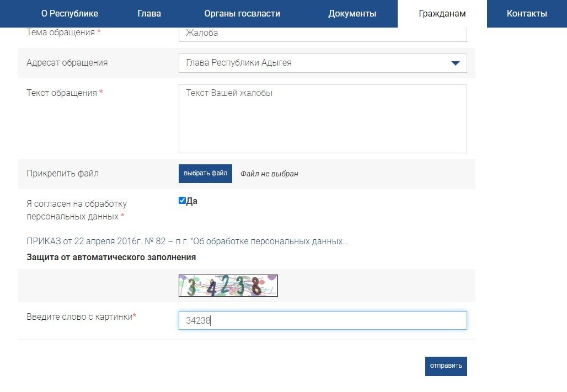Click the Введите слово с картинки label
The height and width of the screenshot is (392, 567).
pyautogui.click(x=82, y=317)
